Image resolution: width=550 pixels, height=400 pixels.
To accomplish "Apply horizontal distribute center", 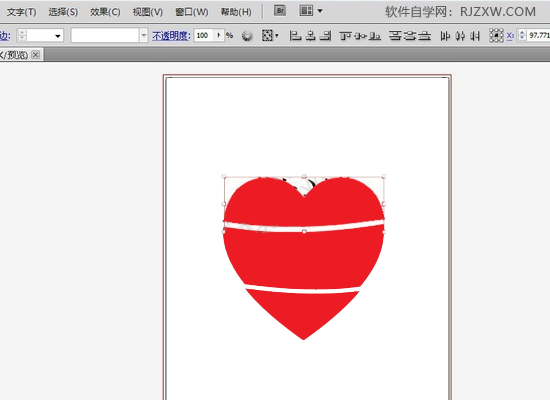I will (460, 35).
